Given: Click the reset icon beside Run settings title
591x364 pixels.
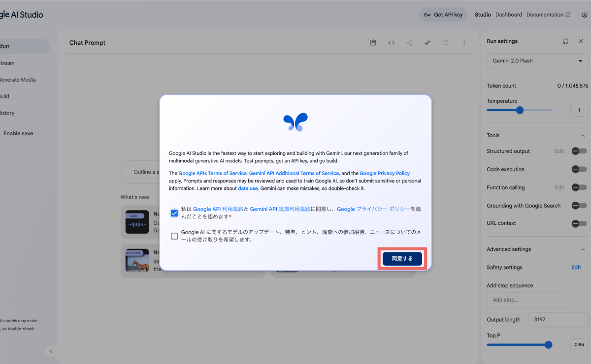Looking at the screenshot, I should coord(566,41).
